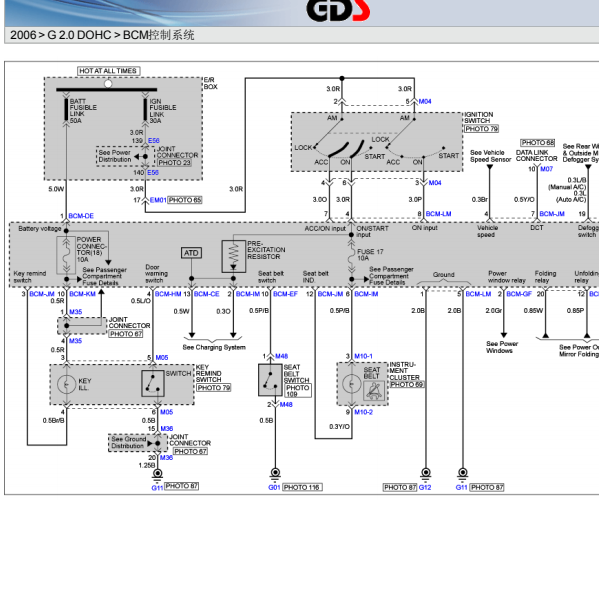Click the KEY ILL. lamp symbol
This screenshot has height=600, width=599.
[67, 384]
